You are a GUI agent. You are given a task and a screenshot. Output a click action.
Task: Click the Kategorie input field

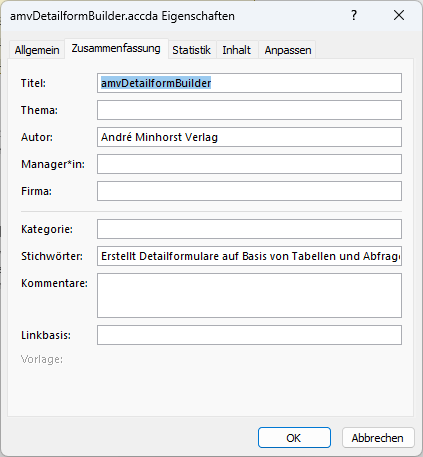pos(249,229)
